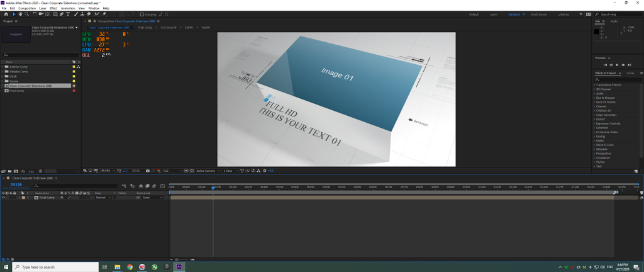Select the Pen tool
This screenshot has width=644, height=272.
[x=61, y=14]
